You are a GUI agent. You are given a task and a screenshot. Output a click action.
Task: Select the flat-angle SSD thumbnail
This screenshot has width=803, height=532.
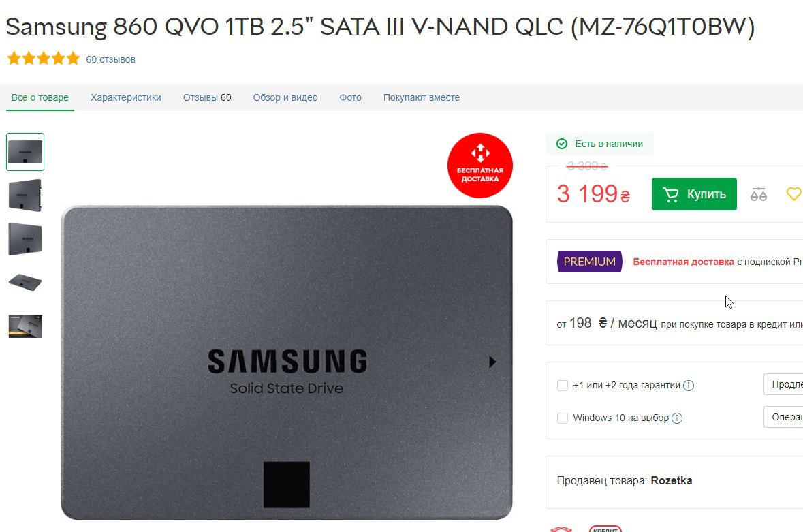coord(25,282)
